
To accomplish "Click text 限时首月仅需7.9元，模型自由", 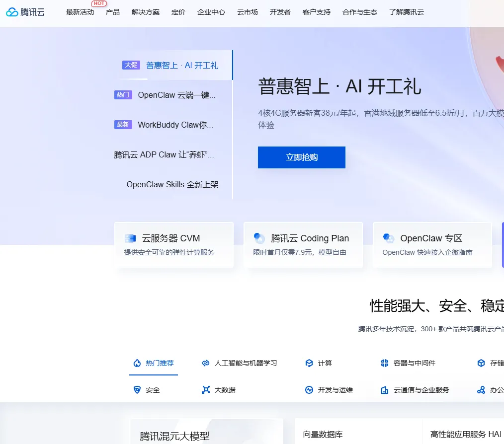I will 300,252.
